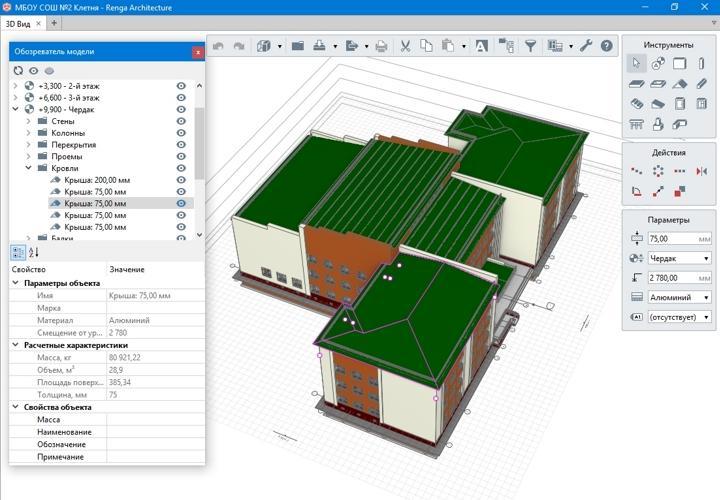The width and height of the screenshot is (720, 500).
Task: Open help question mark icon
Action: point(607,46)
